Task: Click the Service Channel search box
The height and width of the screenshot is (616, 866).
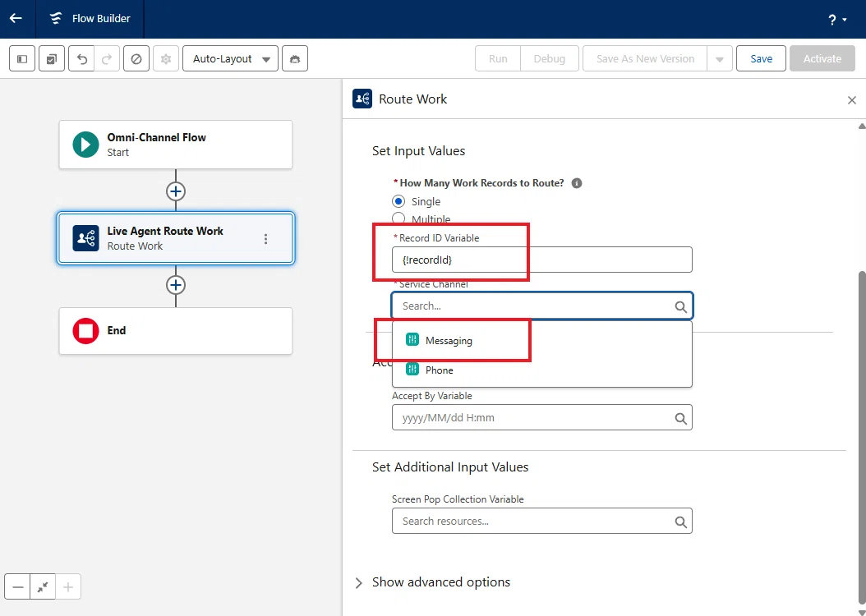Action: point(541,306)
